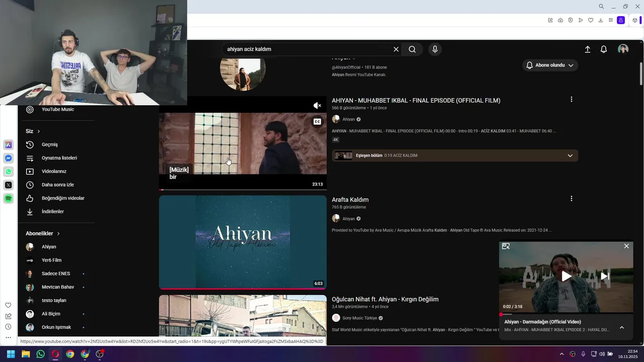Click the magnifier search button
The height and width of the screenshot is (362, 644).
point(412,49)
